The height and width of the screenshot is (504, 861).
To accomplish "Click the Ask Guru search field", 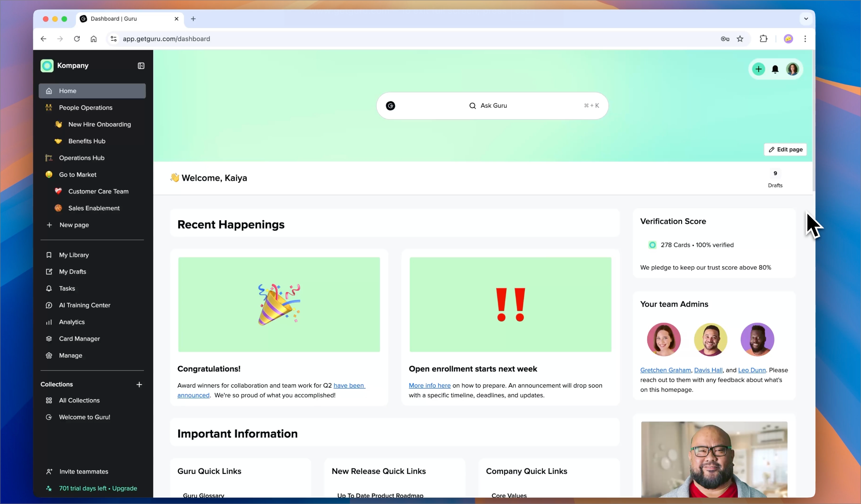I will 492,106.
